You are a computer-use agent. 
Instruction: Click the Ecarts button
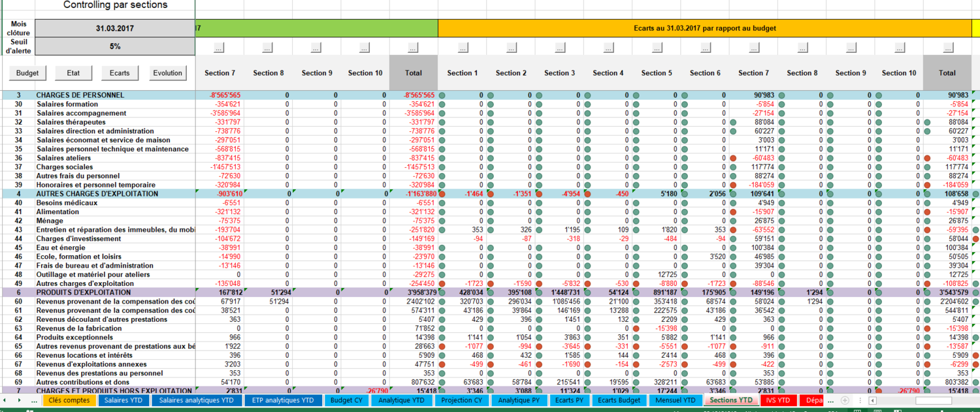pyautogui.click(x=120, y=73)
